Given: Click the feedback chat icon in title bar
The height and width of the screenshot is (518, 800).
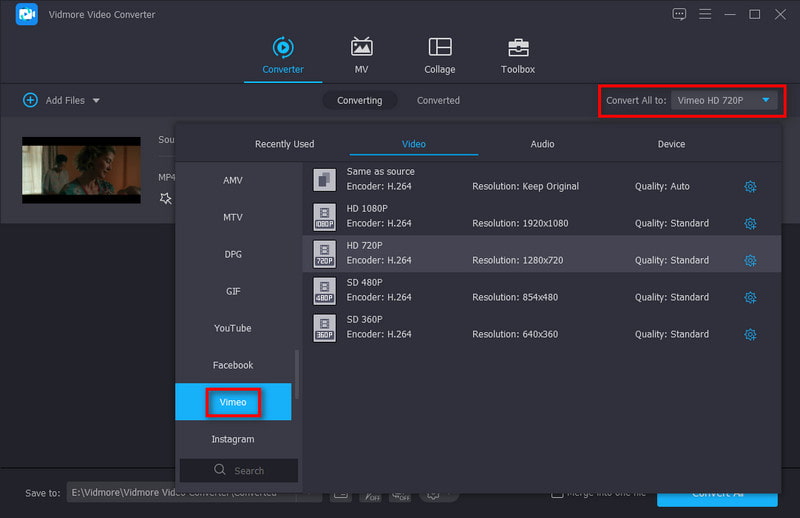Looking at the screenshot, I should click(x=680, y=14).
